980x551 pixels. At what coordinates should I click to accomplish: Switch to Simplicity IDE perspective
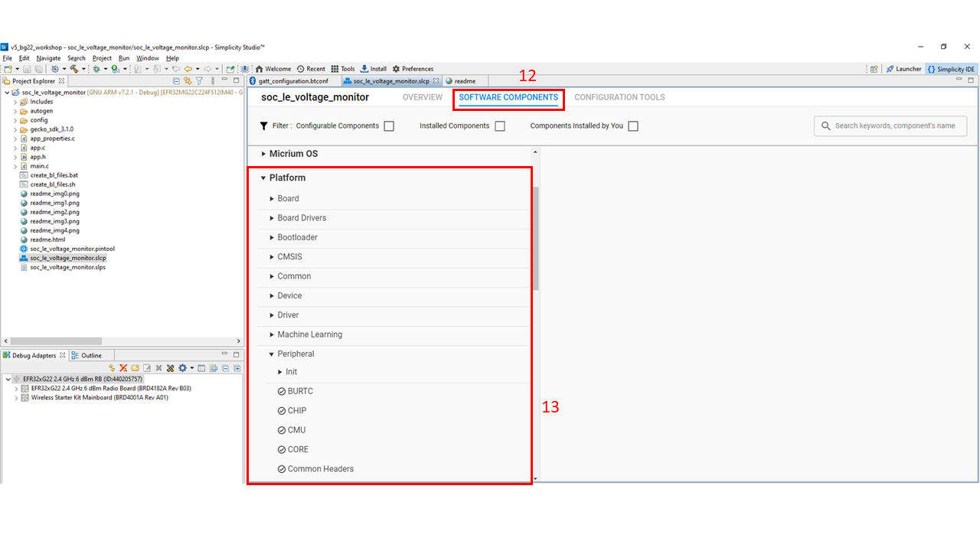[x=951, y=69]
